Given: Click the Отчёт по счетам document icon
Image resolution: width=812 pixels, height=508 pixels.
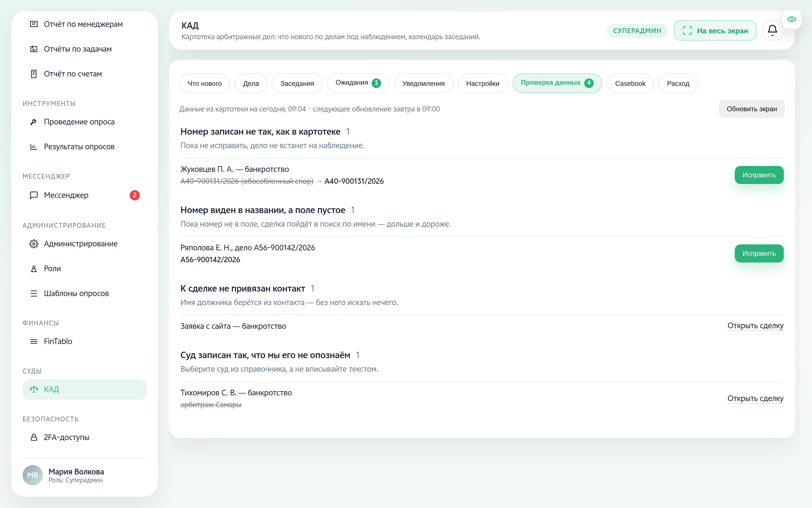Looking at the screenshot, I should click(34, 74).
